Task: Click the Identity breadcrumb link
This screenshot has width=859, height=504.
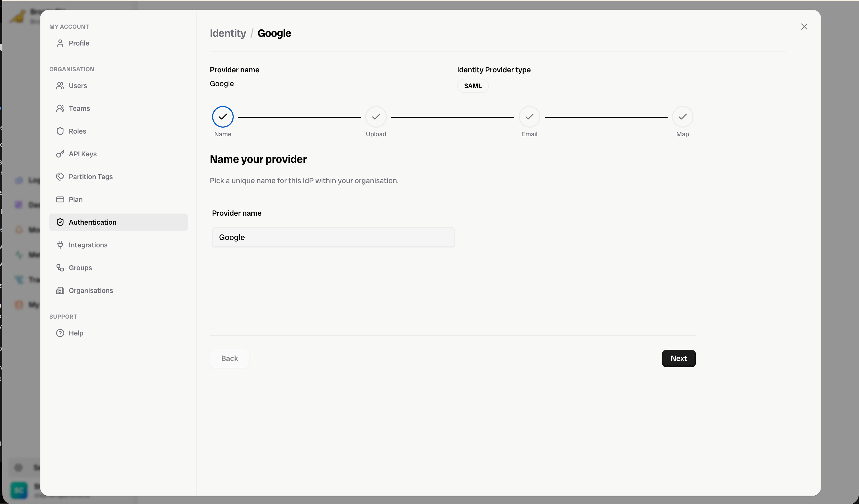Action: pyautogui.click(x=228, y=33)
